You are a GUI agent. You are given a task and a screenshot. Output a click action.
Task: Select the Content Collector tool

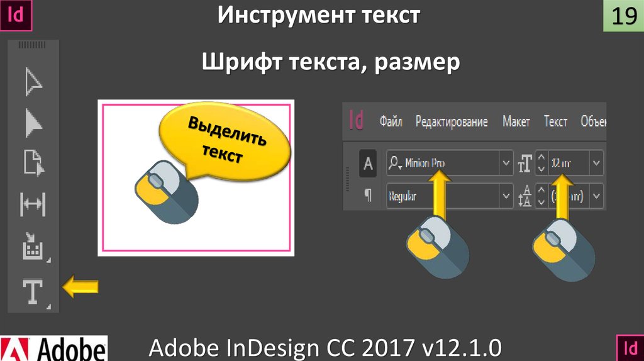click(x=33, y=246)
